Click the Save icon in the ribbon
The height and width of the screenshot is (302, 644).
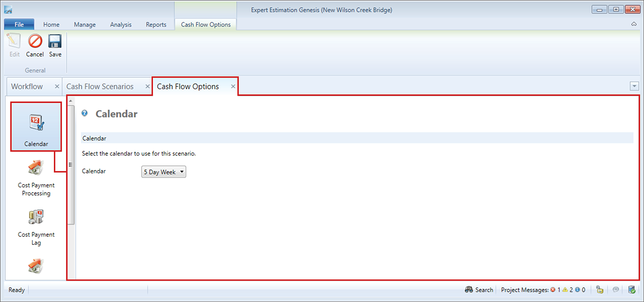(55, 45)
